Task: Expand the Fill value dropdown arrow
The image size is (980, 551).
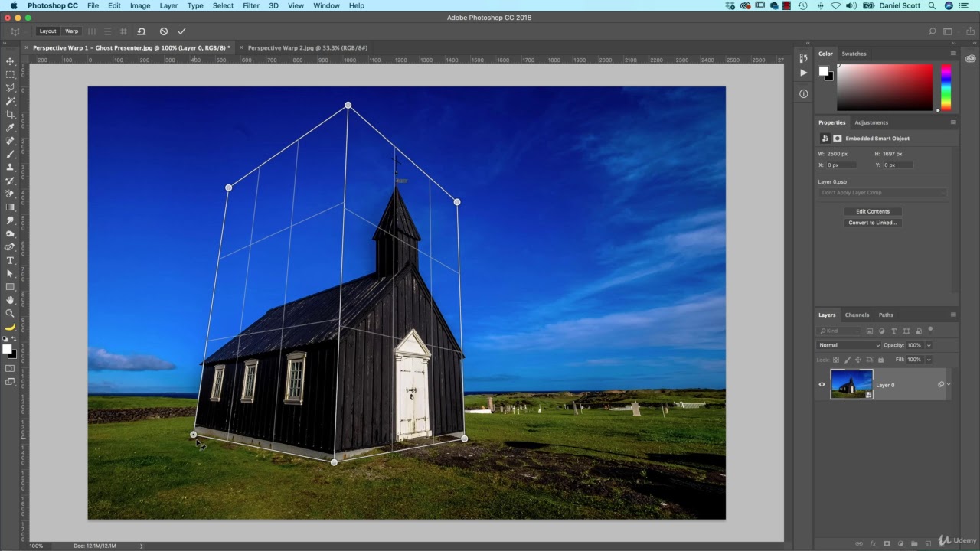Action: coord(929,360)
